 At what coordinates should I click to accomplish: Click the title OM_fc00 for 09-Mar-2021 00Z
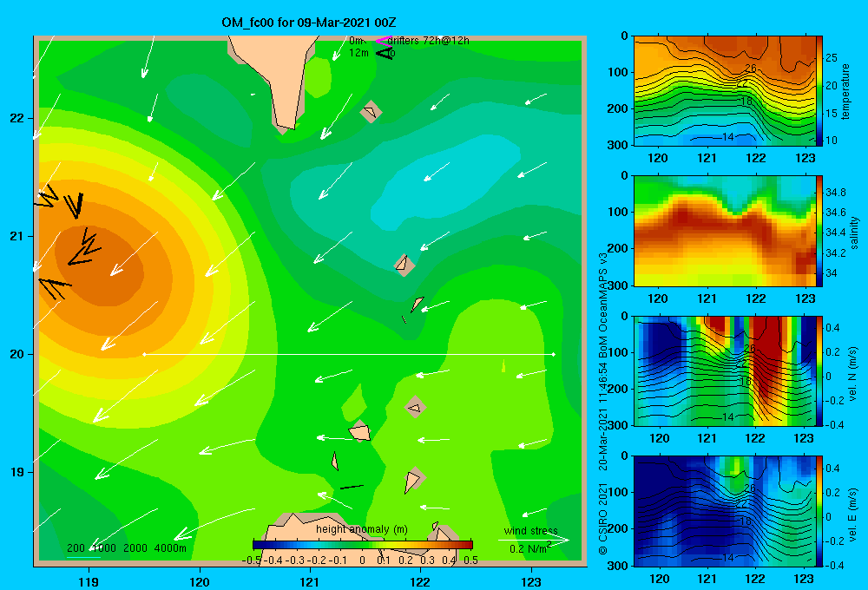308,23
